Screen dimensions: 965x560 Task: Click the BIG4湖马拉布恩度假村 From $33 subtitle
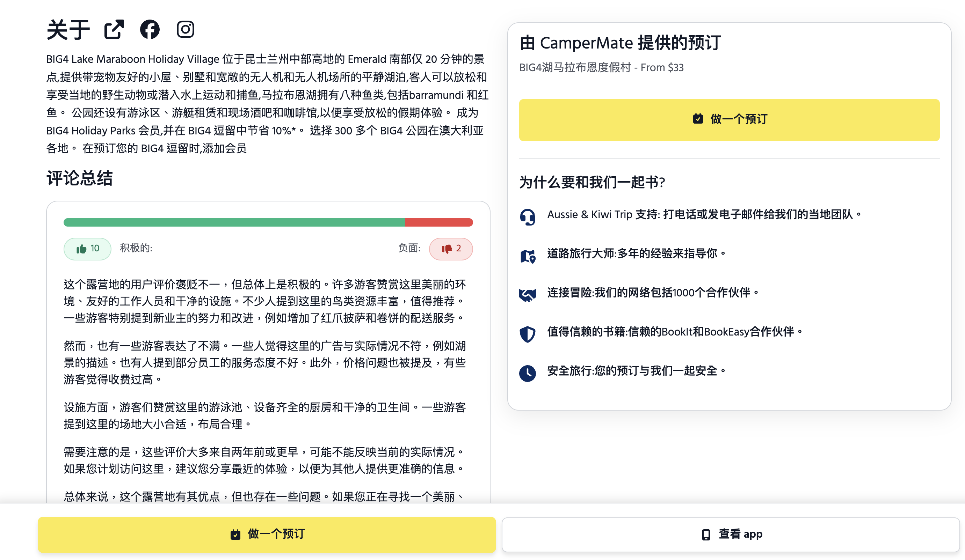pyautogui.click(x=601, y=68)
